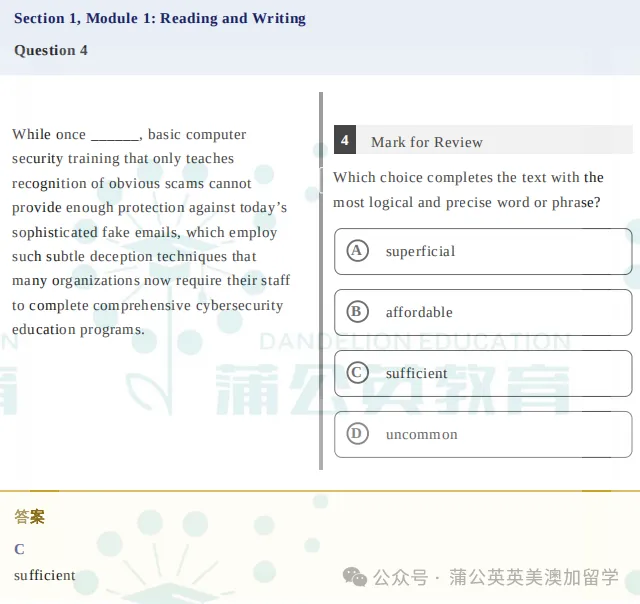Select answer option A superficial
The image size is (640, 604).
coord(483,251)
